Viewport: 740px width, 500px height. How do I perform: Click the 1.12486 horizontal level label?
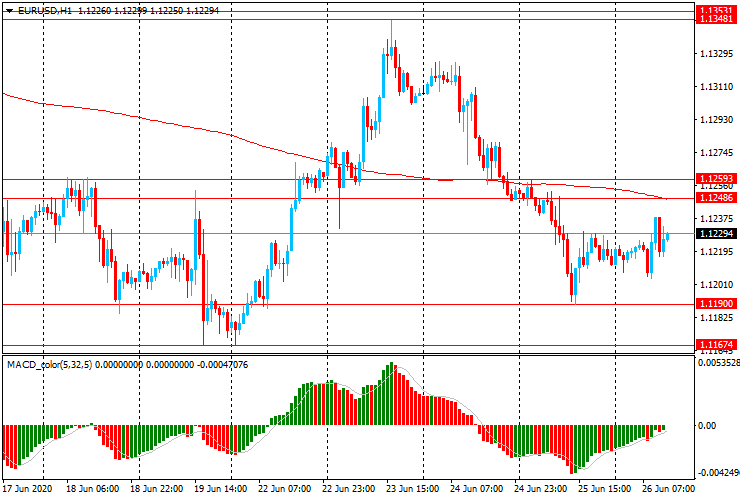(x=716, y=198)
